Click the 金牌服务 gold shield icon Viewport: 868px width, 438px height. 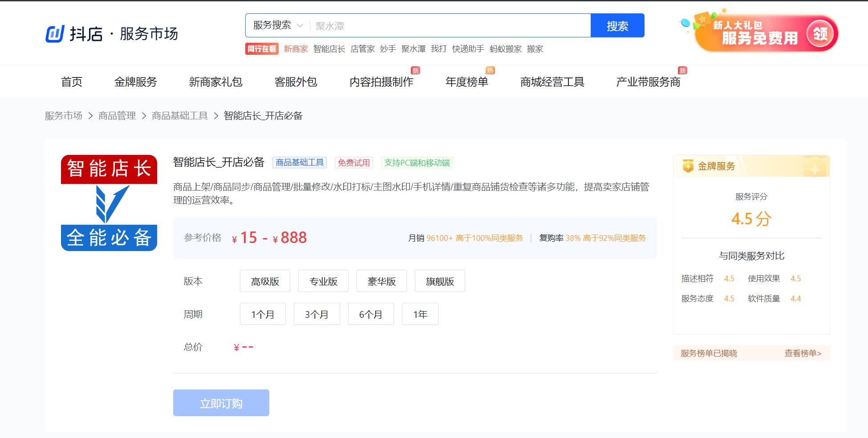click(688, 165)
